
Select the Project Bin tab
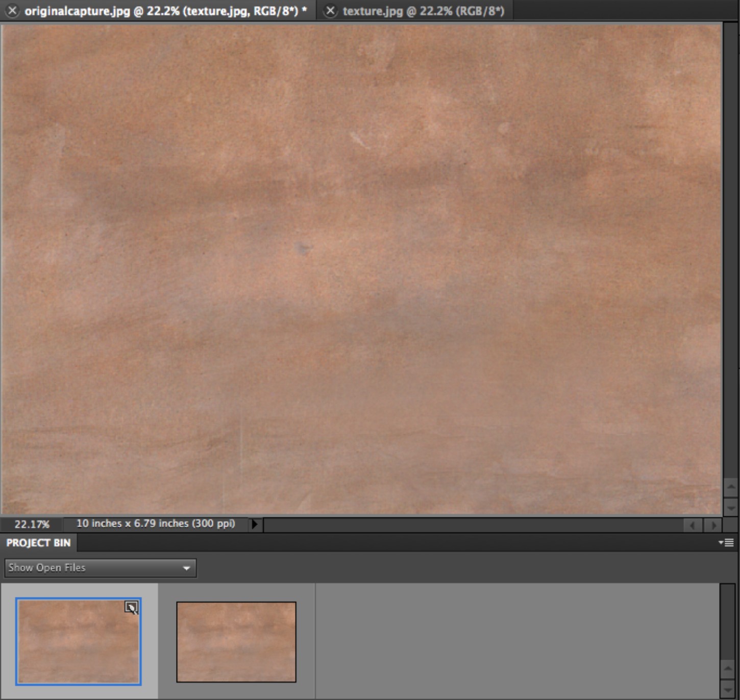pyautogui.click(x=38, y=543)
